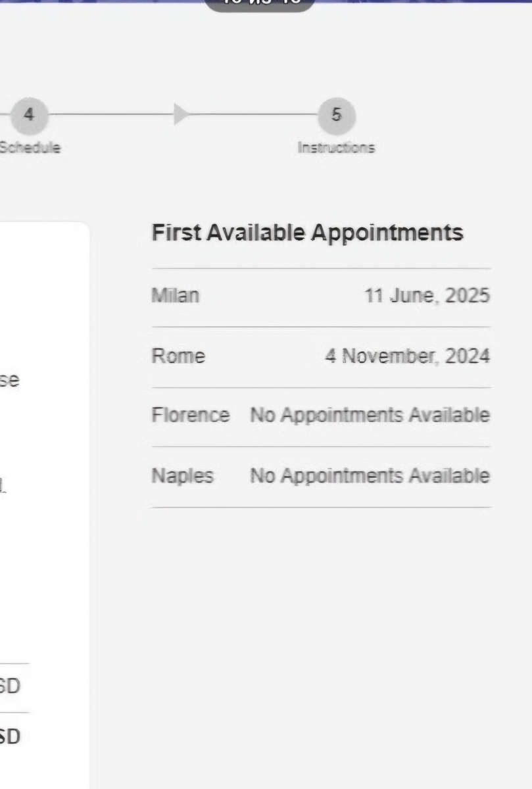Click the underlined link fragment in the card
This screenshot has width=532, height=789.
[x=3, y=487]
